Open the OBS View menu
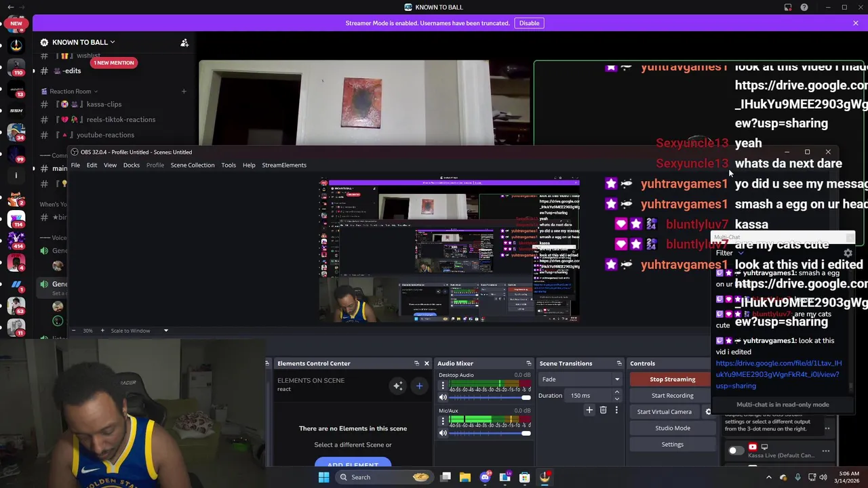 click(x=110, y=165)
